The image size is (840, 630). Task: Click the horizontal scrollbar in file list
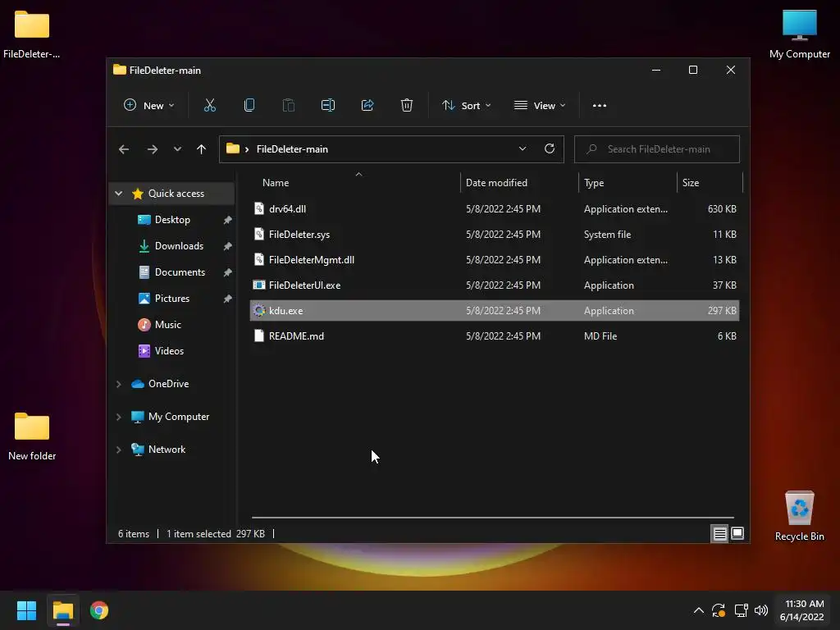[x=492, y=518]
